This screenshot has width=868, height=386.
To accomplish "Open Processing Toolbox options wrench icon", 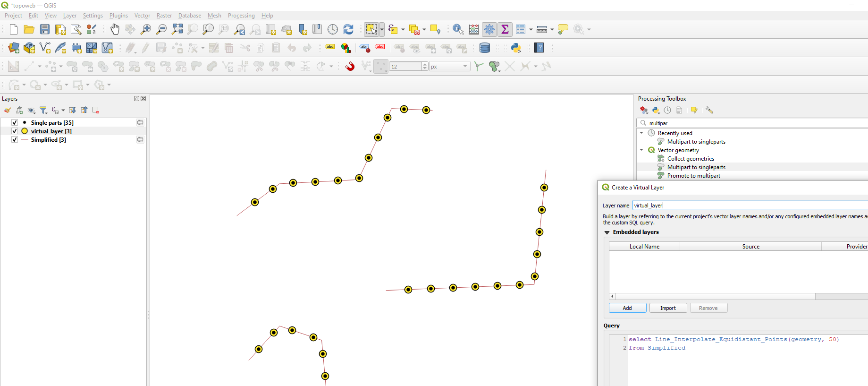I will click(709, 110).
